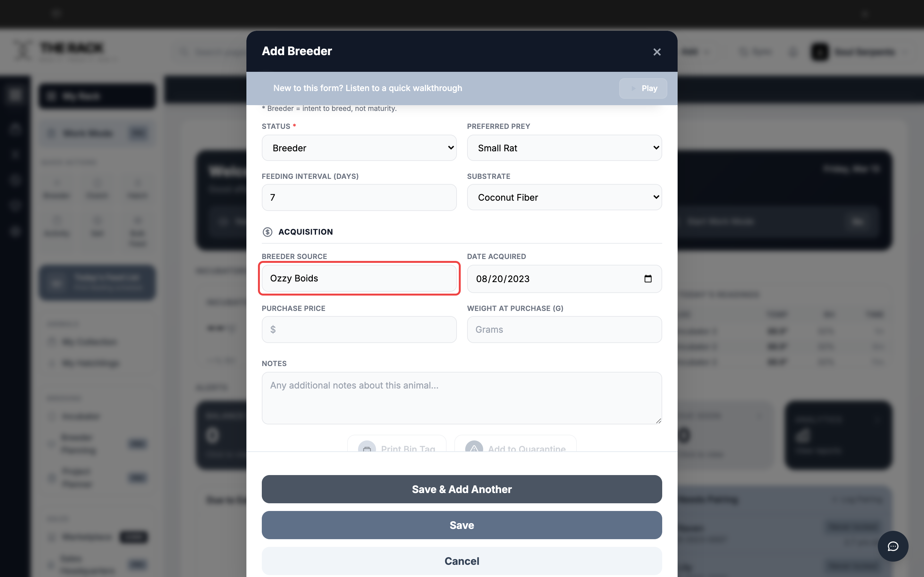Click the Weight at Purchase grams field
Image resolution: width=924 pixels, height=577 pixels.
tap(564, 329)
